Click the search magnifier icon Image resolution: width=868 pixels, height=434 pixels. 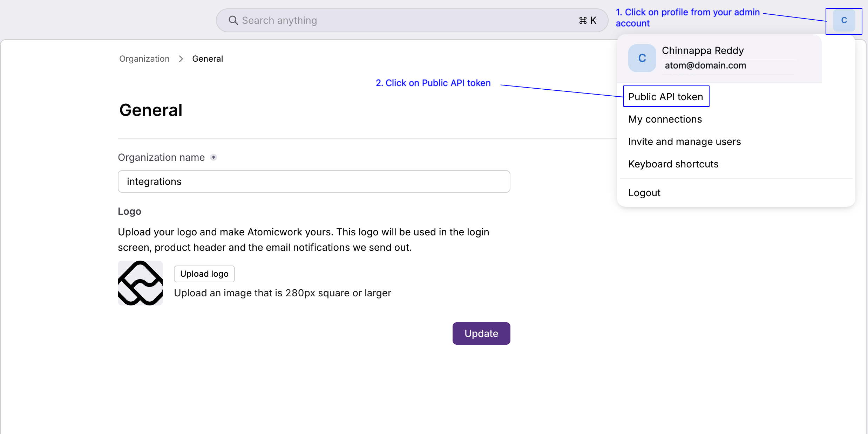pyautogui.click(x=233, y=20)
